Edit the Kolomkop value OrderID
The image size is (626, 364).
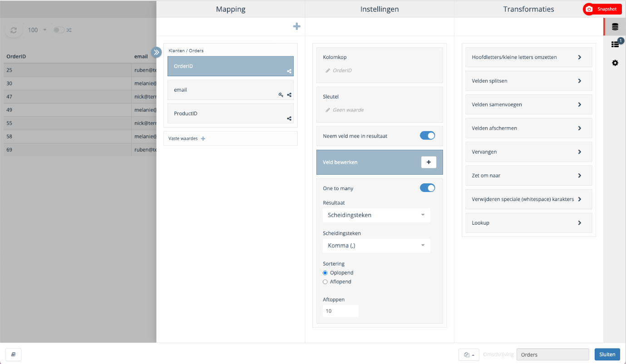pos(342,70)
